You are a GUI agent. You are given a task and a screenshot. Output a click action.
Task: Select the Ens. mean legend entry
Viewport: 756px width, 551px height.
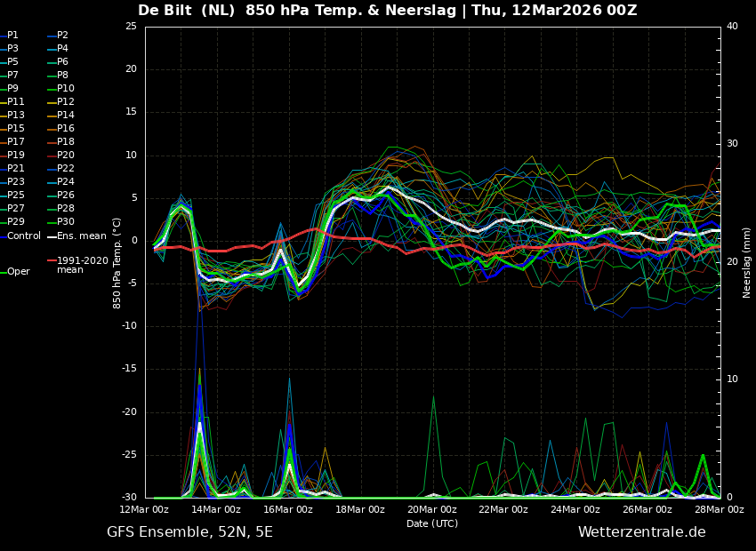(x=81, y=236)
